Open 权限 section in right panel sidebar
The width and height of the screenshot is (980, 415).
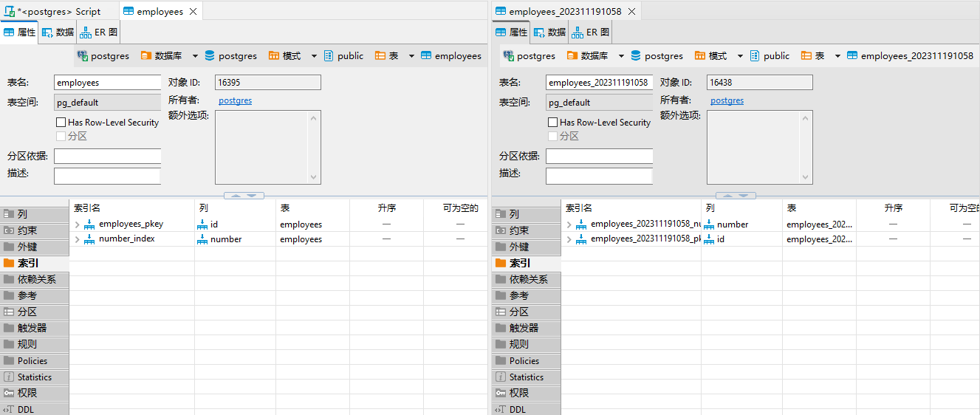pos(526,393)
